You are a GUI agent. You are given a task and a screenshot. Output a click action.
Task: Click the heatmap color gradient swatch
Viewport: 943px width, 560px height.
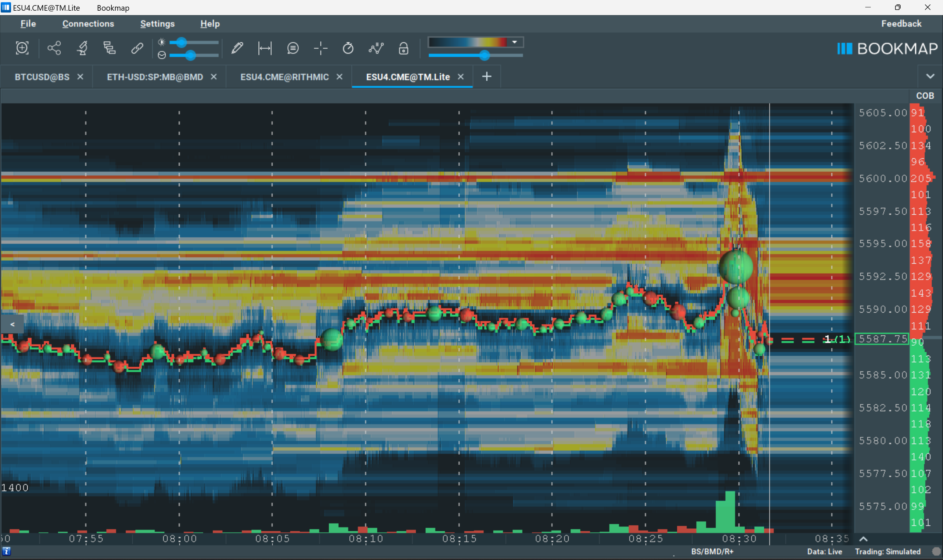pyautogui.click(x=468, y=42)
